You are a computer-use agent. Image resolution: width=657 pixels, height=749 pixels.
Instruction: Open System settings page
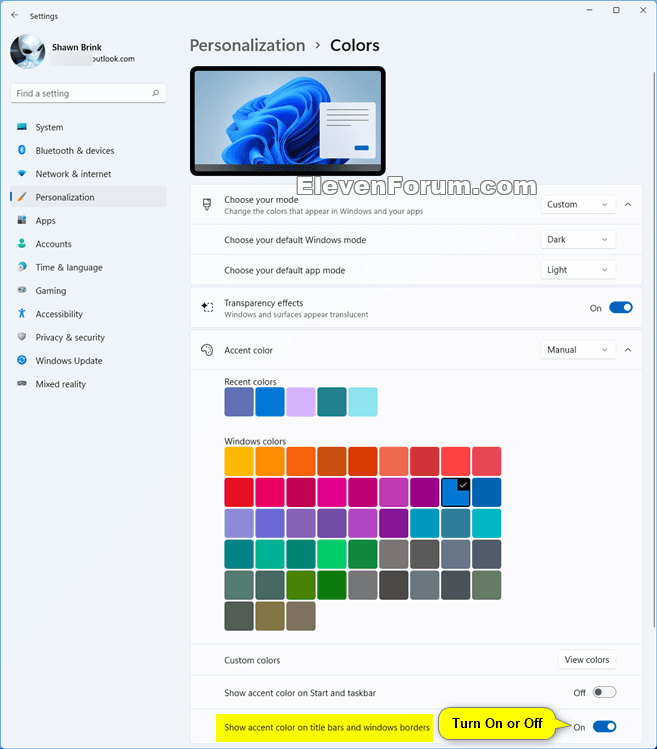point(88,127)
